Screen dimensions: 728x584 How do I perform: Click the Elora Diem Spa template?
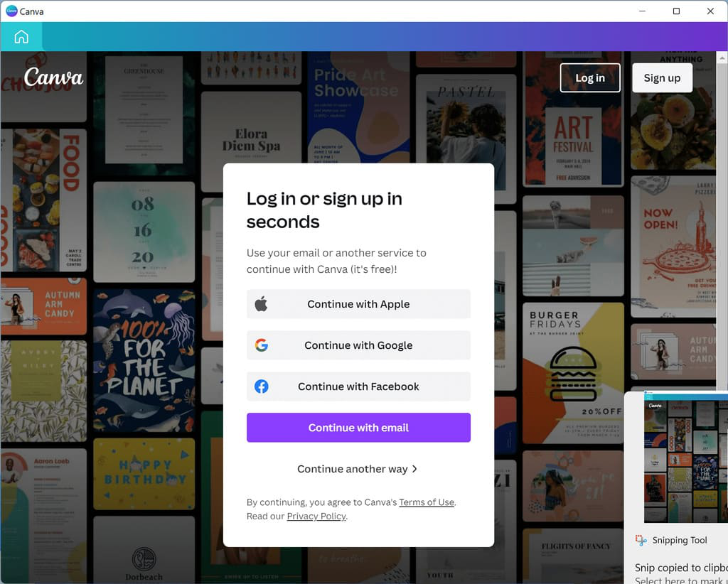(251, 141)
